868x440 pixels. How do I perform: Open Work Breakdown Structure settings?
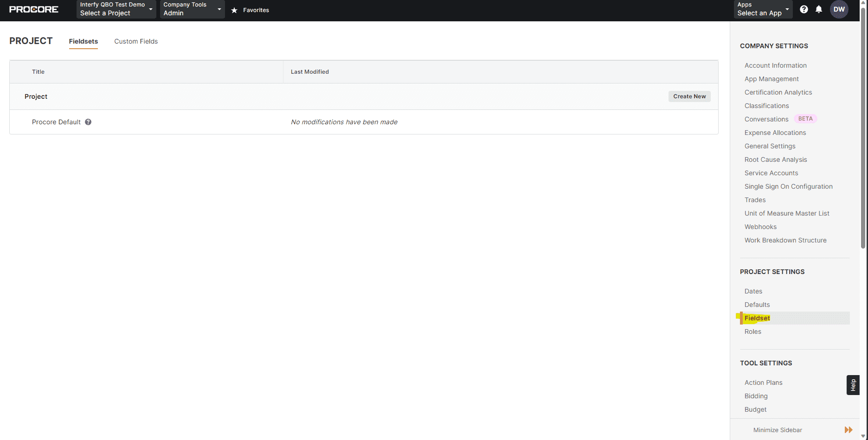point(785,240)
